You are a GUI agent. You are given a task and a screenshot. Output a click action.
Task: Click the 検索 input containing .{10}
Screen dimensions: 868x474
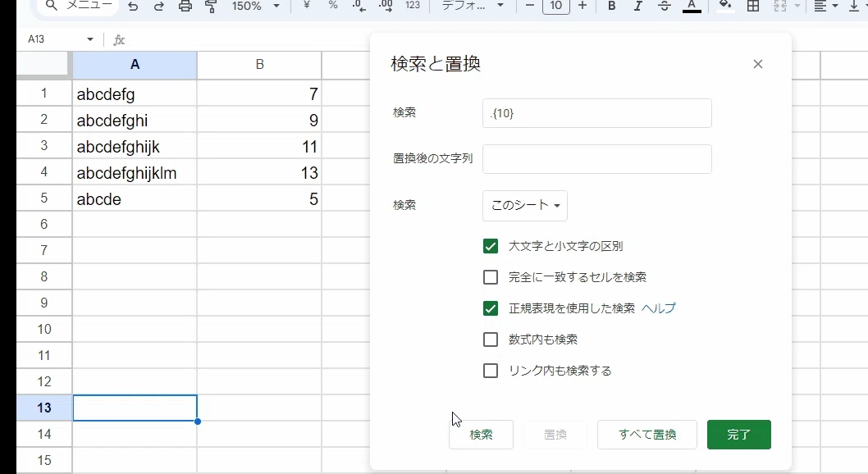[596, 113]
